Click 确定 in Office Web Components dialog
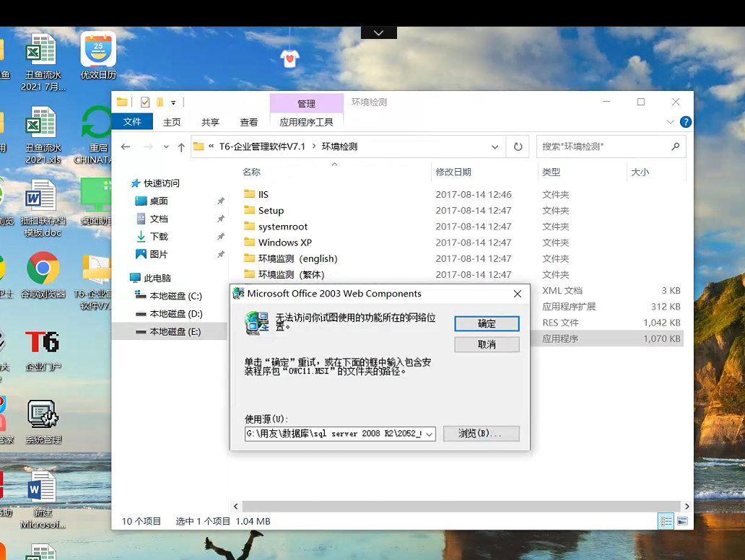The width and height of the screenshot is (745, 560). (x=487, y=323)
